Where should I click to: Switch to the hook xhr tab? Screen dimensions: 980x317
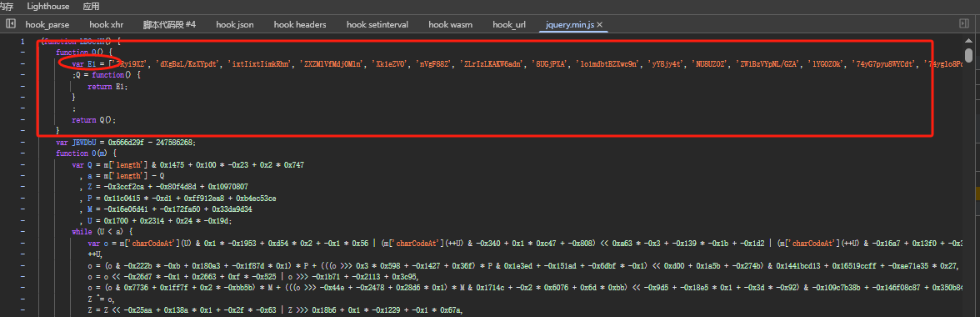[107, 24]
